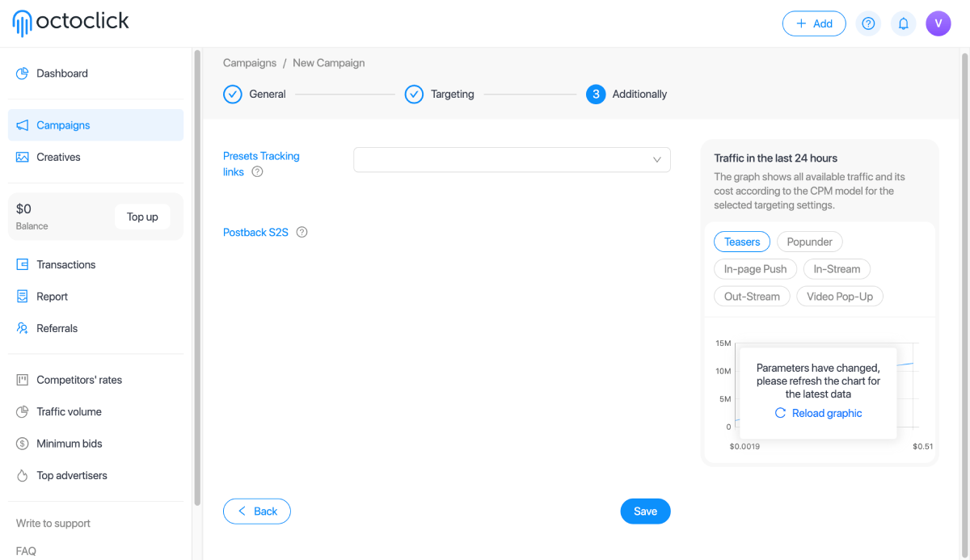Click the Minimum bids dollar icon

coord(23,444)
